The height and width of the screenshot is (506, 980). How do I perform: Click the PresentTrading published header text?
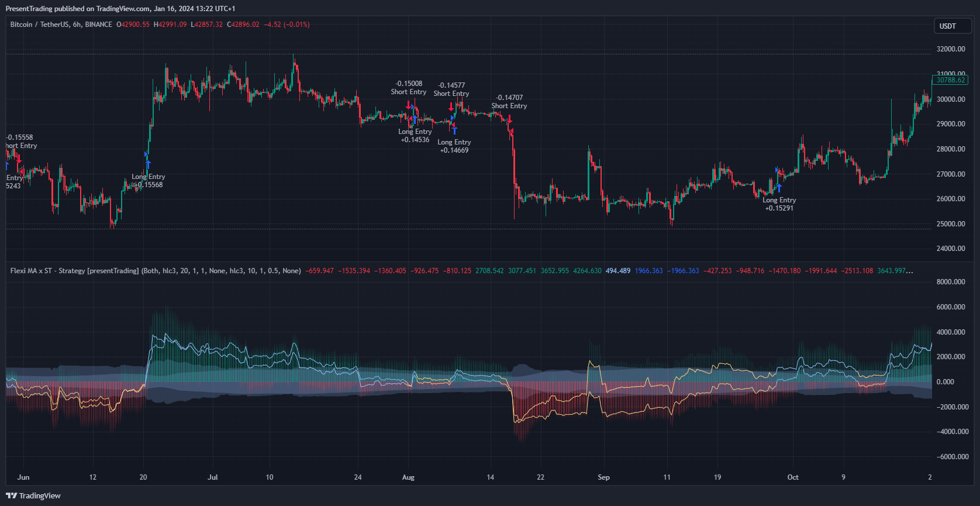120,8
